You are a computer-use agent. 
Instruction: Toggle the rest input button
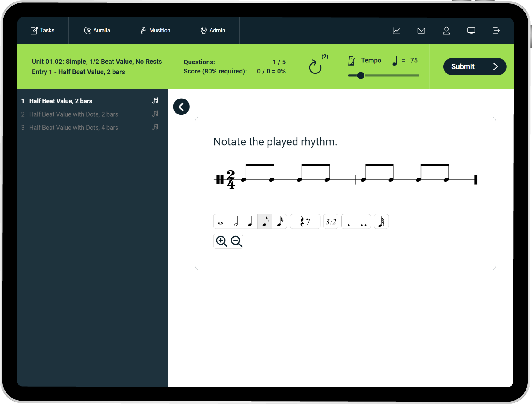pos(305,222)
